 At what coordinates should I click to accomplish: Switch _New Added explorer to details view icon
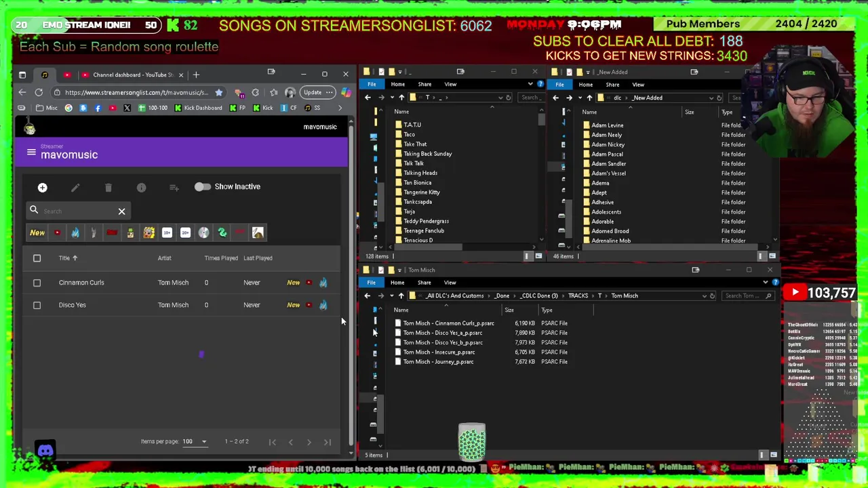coord(761,256)
